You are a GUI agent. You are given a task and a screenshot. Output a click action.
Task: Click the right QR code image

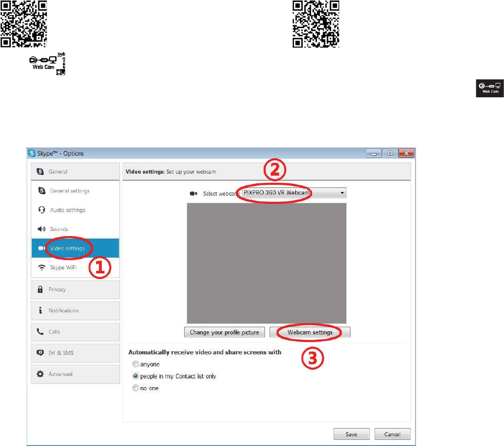click(316, 24)
